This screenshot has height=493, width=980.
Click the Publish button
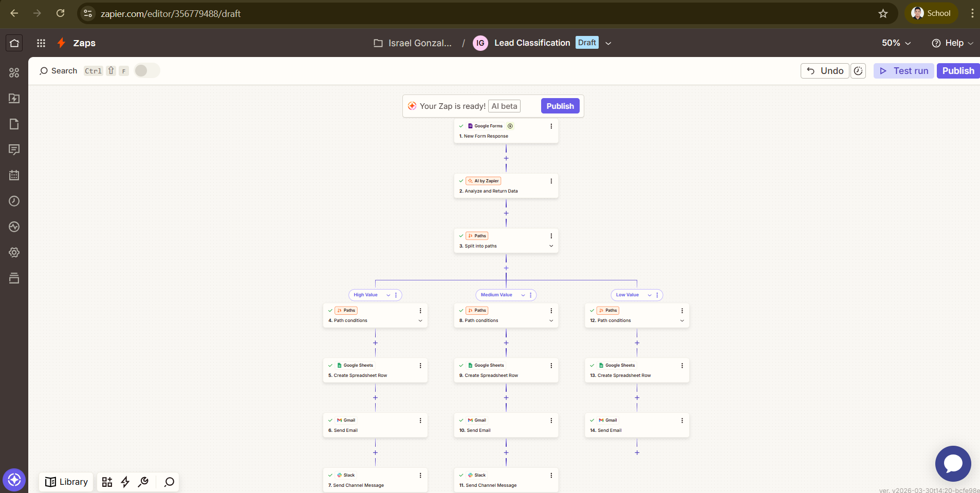tap(957, 70)
